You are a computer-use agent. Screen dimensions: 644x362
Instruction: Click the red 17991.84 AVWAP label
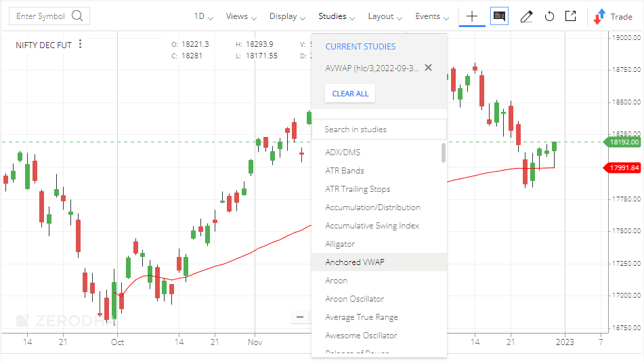point(622,167)
